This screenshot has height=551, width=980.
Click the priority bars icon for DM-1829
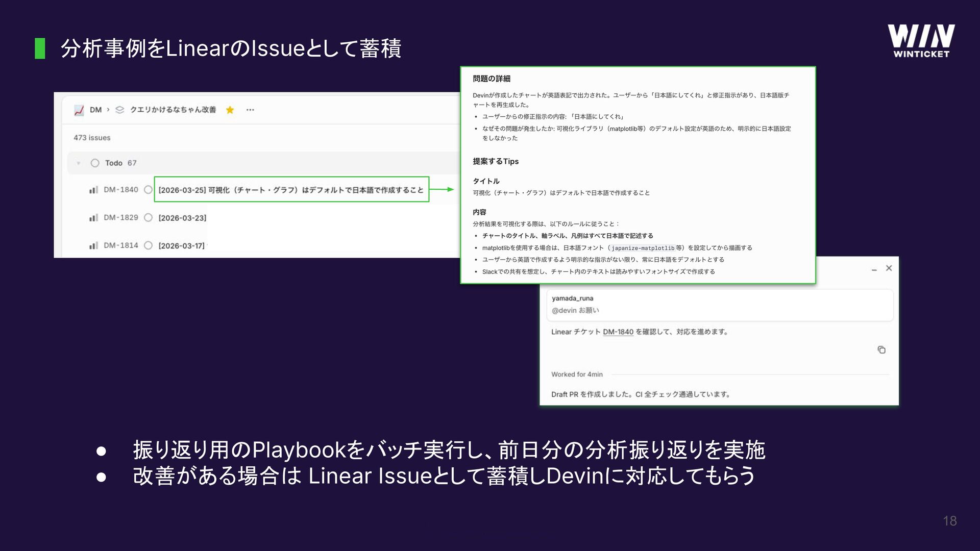[x=93, y=218]
